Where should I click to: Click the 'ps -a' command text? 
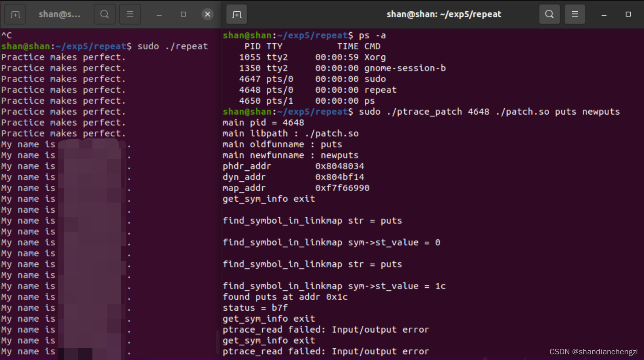tap(372, 36)
